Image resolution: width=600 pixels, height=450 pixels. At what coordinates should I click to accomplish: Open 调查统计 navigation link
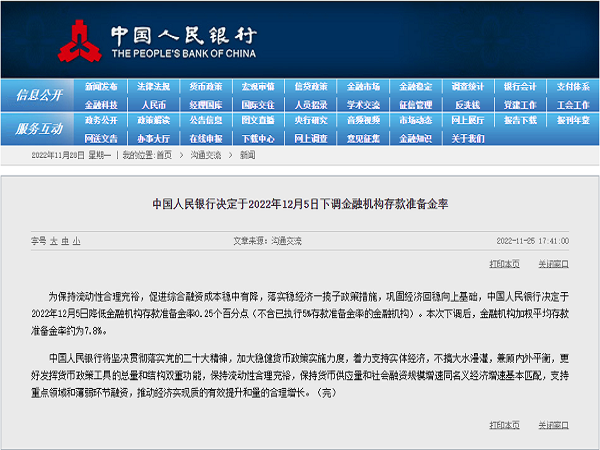coord(468,87)
